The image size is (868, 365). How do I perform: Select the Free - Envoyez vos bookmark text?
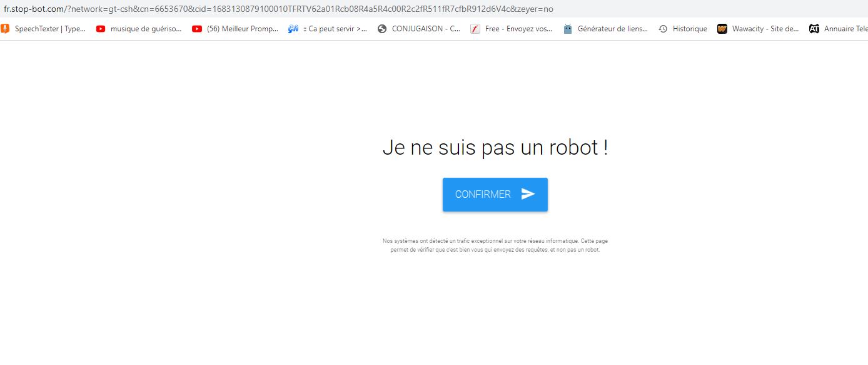518,29
